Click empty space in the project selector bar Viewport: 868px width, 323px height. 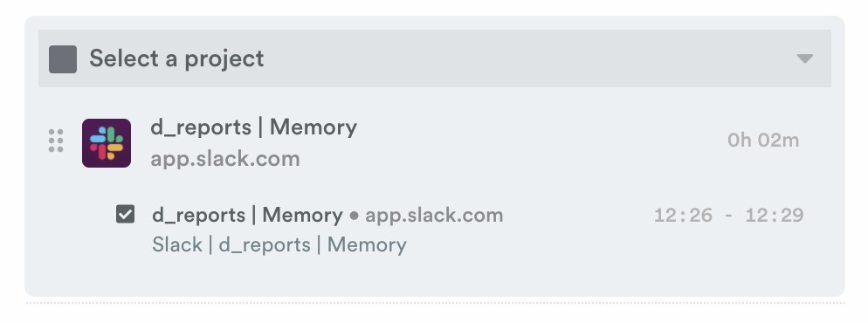pos(526,58)
